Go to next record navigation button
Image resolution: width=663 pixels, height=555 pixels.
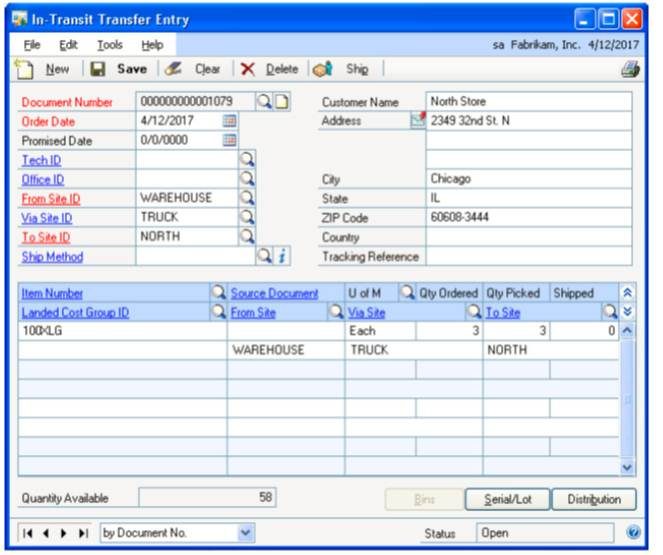tap(64, 533)
